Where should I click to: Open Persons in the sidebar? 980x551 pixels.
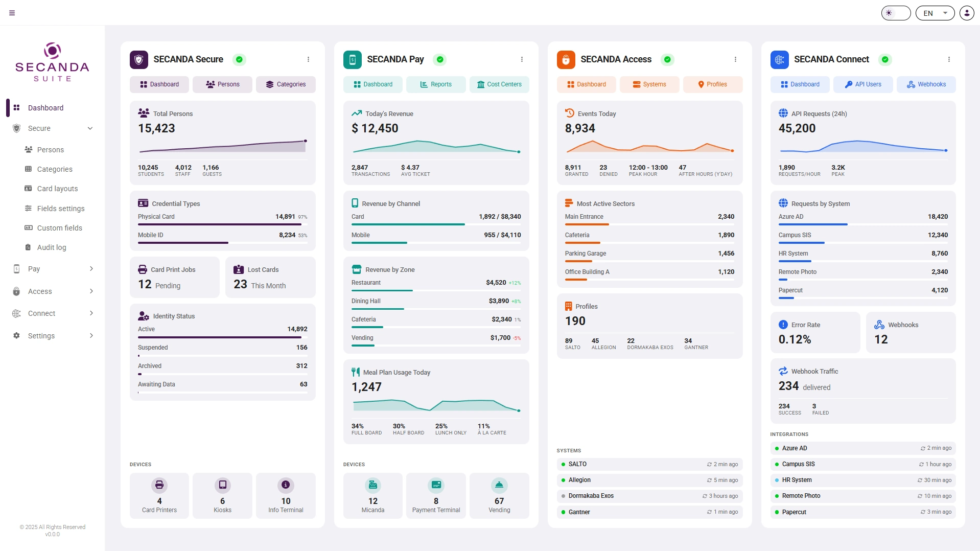coord(51,150)
